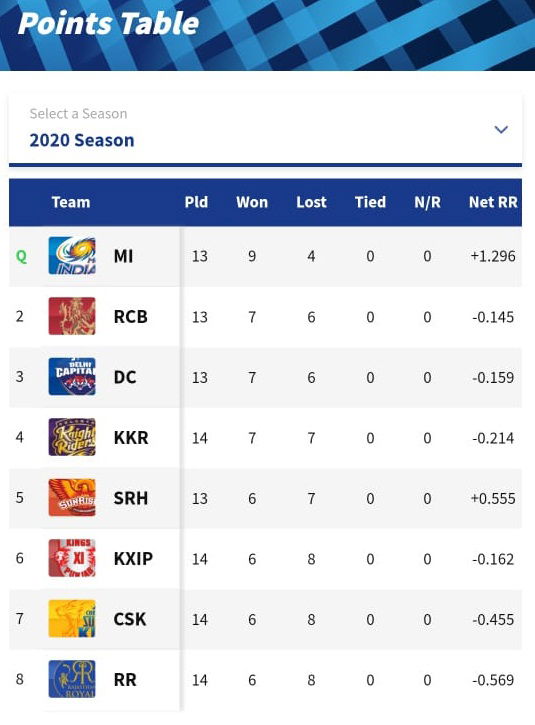Tap the Rajasthan Royals logo
535x725 pixels.
(x=72, y=679)
